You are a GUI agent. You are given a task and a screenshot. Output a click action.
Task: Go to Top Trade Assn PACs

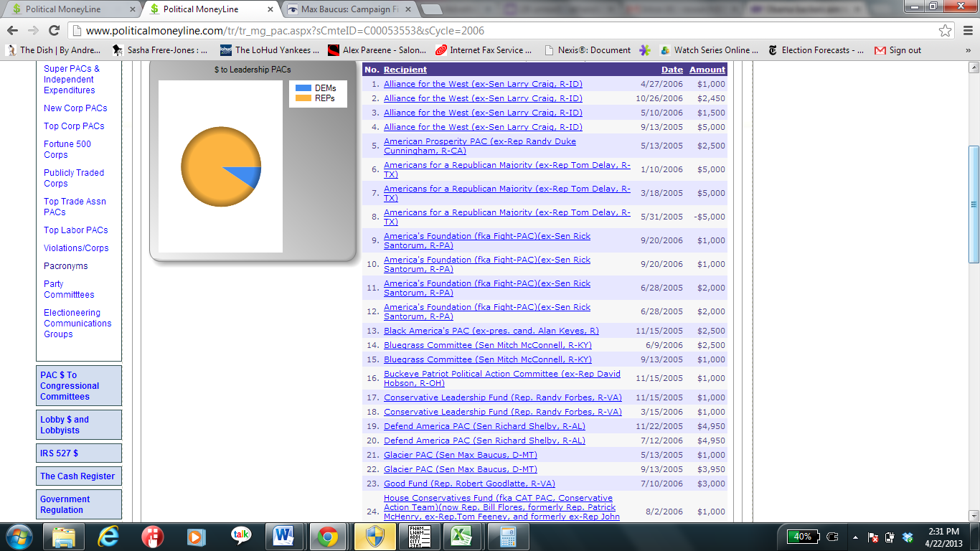click(x=75, y=207)
